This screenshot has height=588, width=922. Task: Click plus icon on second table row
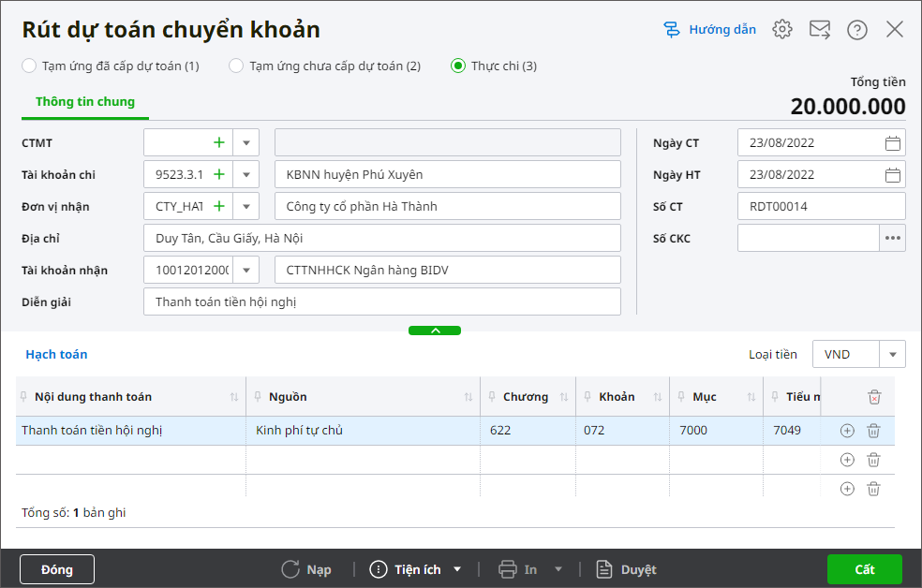847,460
